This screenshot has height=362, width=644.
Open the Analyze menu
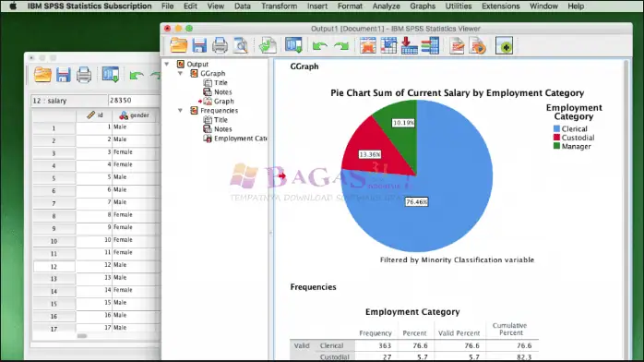tap(386, 6)
